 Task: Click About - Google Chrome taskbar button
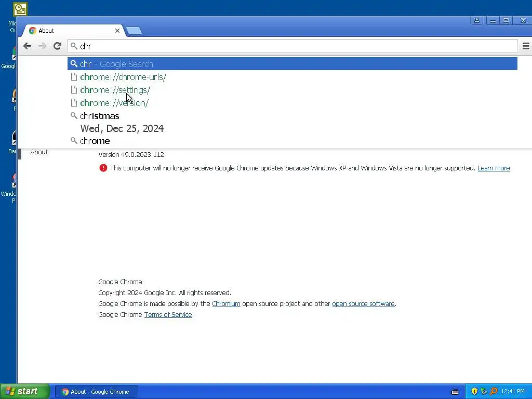coord(96,392)
